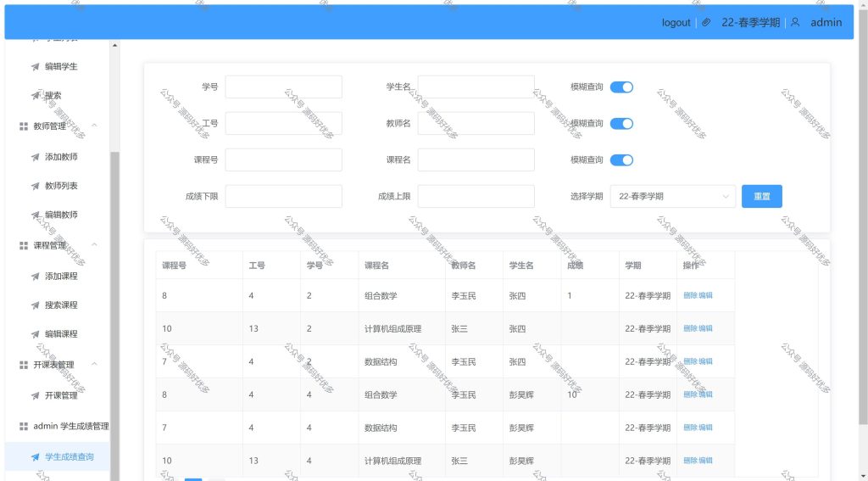Click the paperclip icon beside 22-春季学期 in header
The width and height of the screenshot is (868, 481).
(706, 23)
